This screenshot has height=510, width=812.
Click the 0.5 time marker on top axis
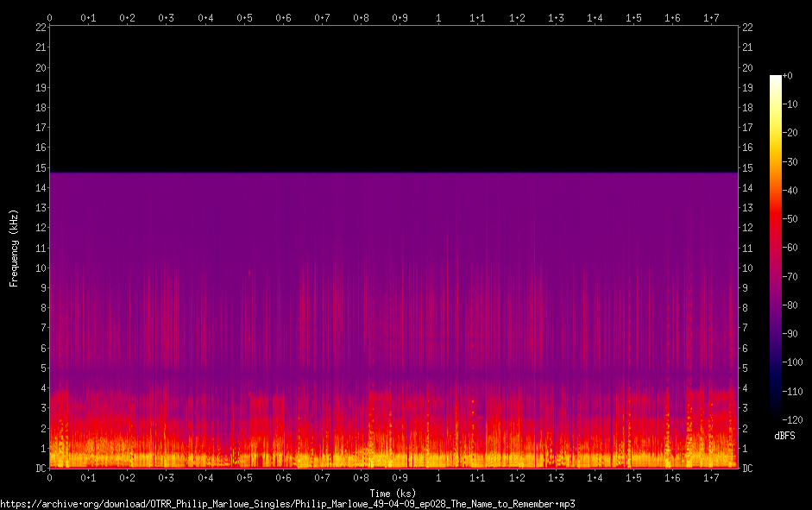(x=244, y=17)
